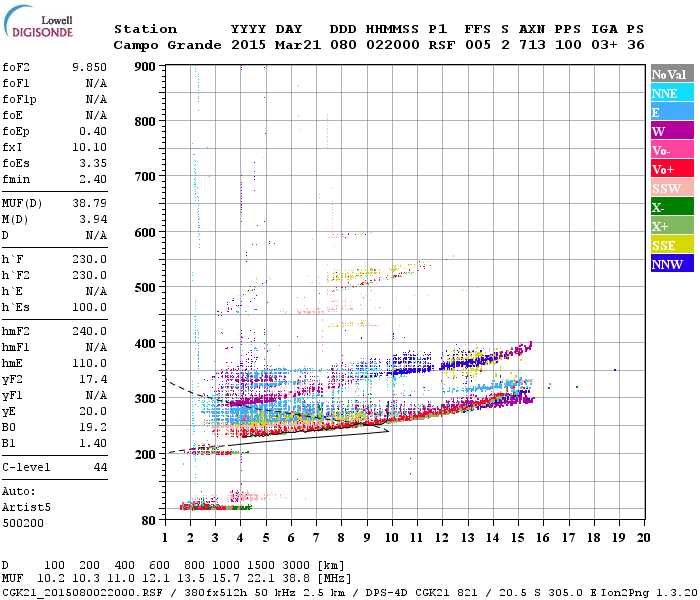Click the 20 MHz x-axis label
Viewport: 700px width, 600px height.
point(644,538)
